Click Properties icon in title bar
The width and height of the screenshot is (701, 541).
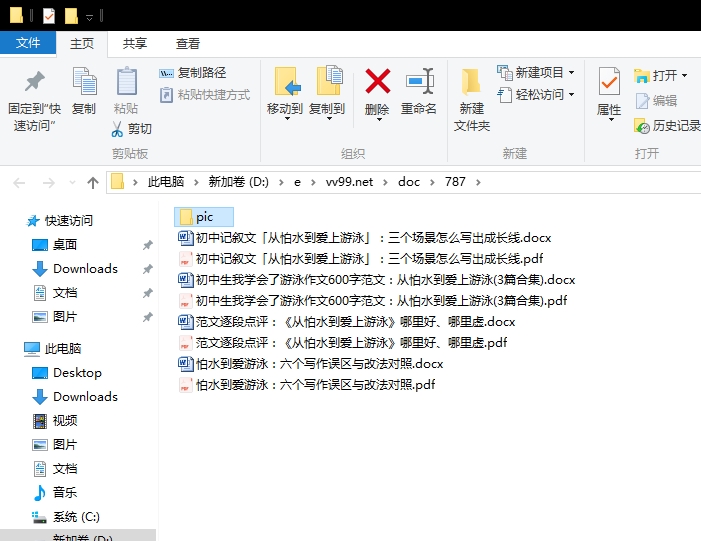point(49,16)
